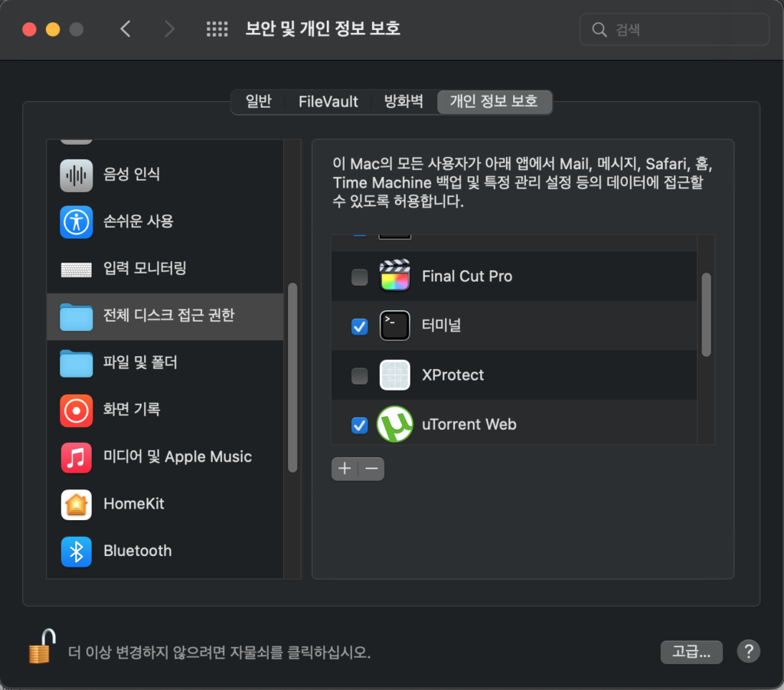Select the HomeKit privacy category
Screen dimensions: 784x690
pos(135,504)
